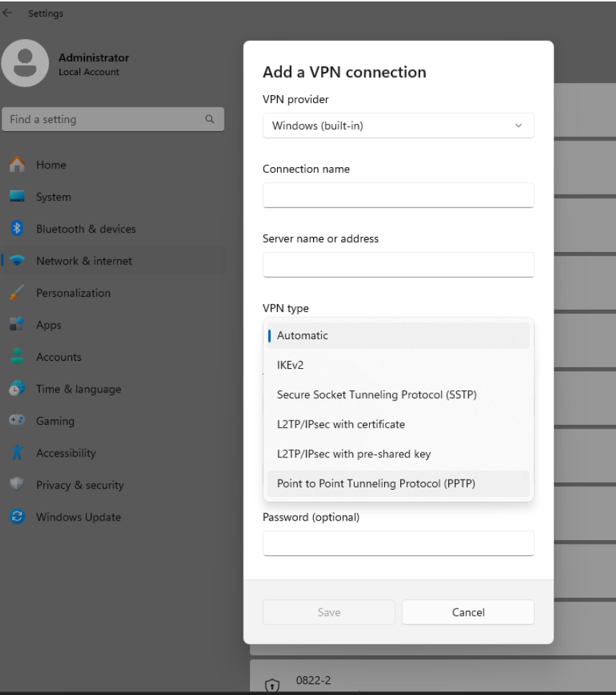Pick L2TP/IPsec with pre-shared key
This screenshot has width=616, height=695.
click(398, 454)
